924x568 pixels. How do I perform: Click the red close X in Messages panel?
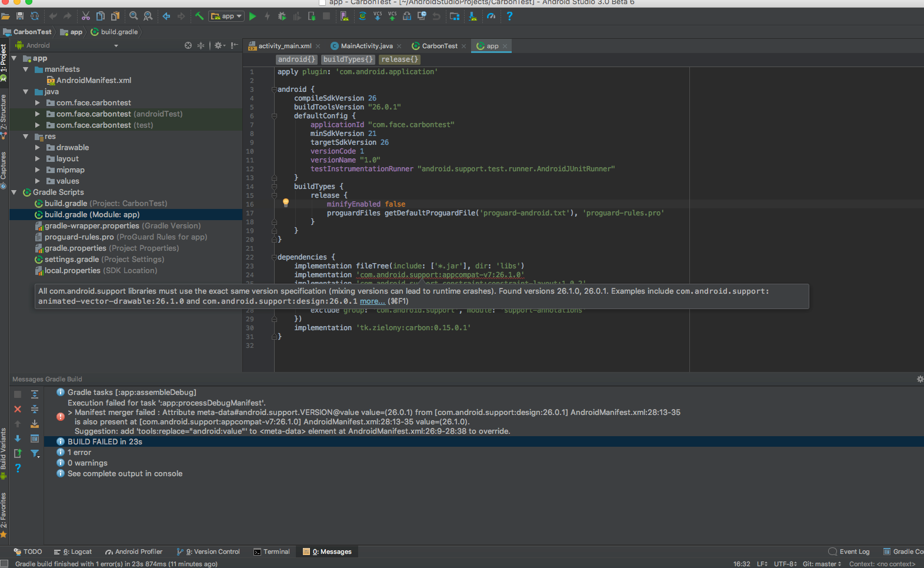[x=18, y=409]
